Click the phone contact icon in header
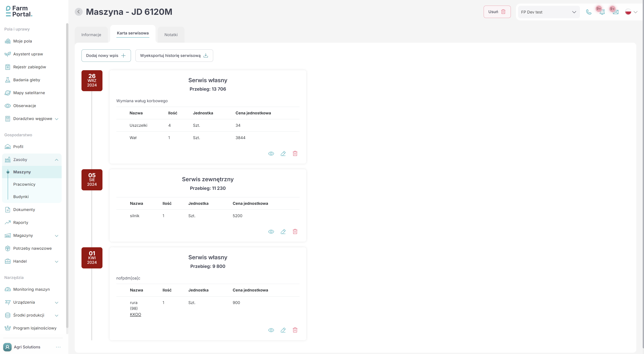 pos(589,12)
